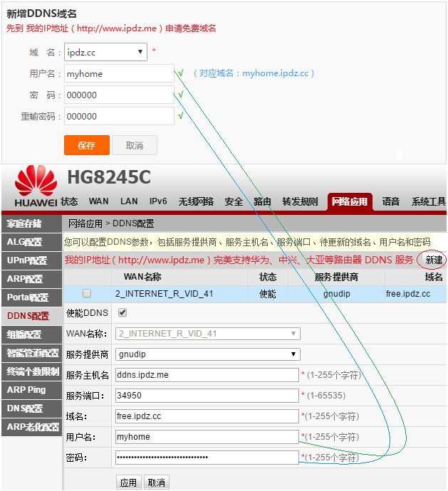This screenshot has width=448, height=491.
Task: Open the 服务提供商 gnudip dropdown
Action: [207, 354]
